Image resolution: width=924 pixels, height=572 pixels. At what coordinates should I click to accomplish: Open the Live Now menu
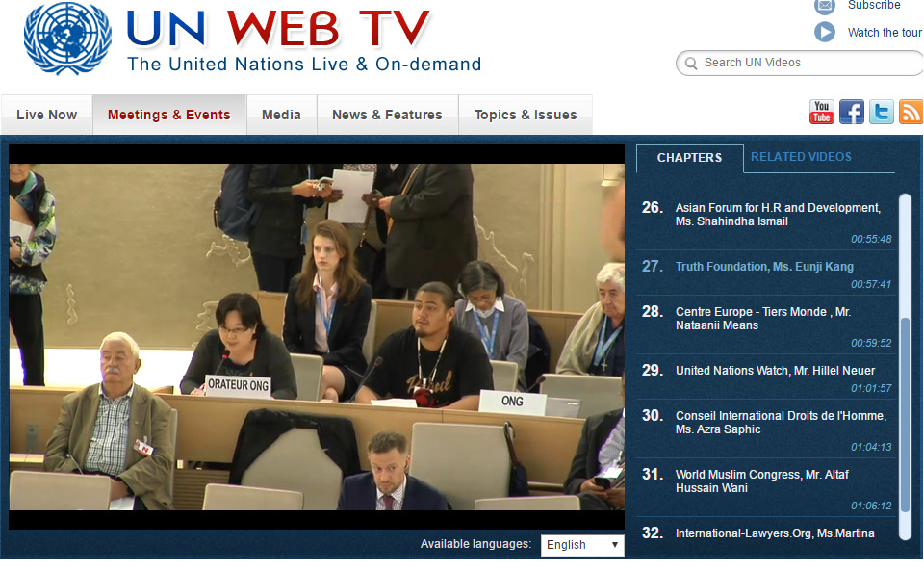coord(46,115)
